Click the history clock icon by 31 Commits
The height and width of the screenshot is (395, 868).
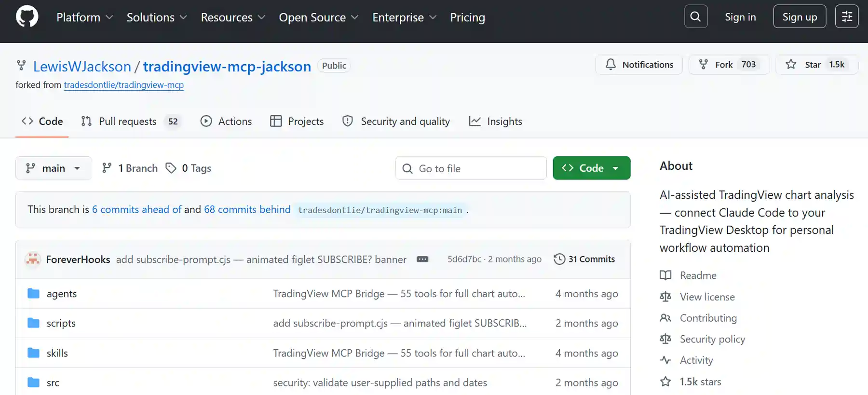[559, 259]
